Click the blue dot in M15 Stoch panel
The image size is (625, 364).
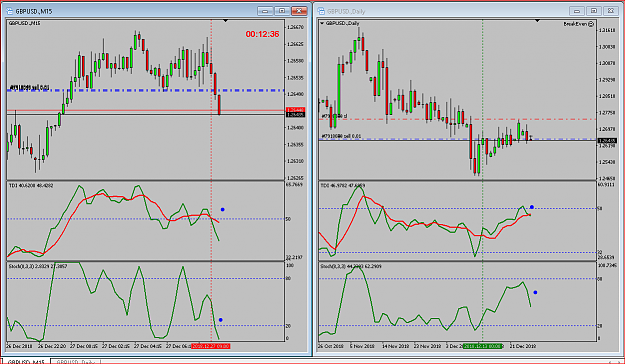221,320
